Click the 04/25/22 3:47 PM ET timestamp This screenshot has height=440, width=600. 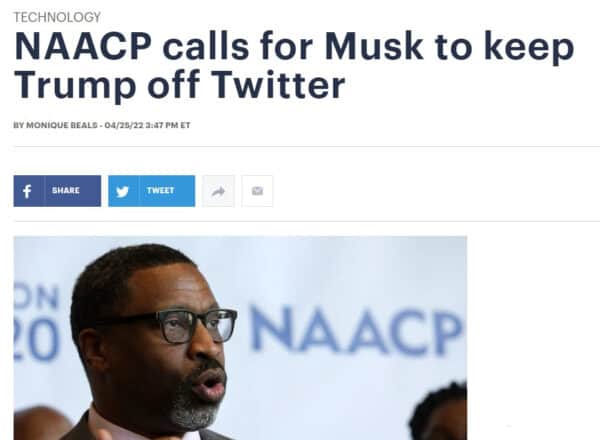point(147,125)
